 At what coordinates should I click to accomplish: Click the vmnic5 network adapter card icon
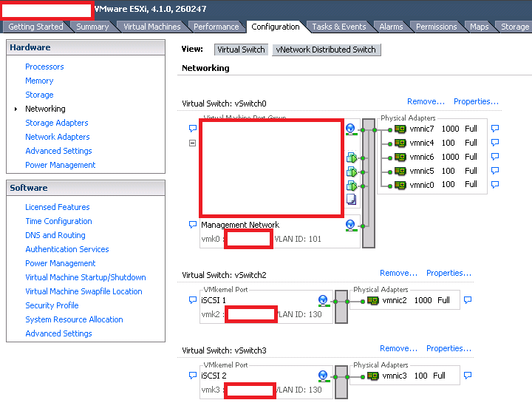pyautogui.click(x=400, y=171)
